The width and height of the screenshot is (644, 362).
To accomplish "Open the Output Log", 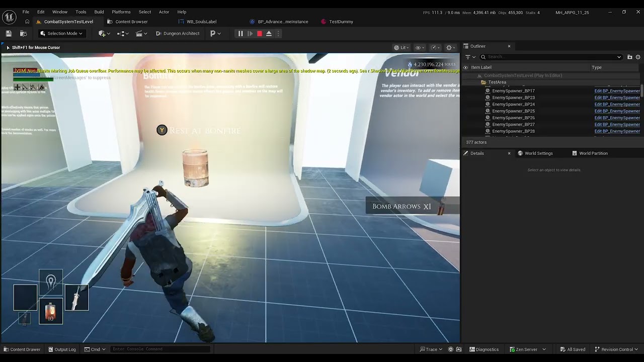I will click(62, 349).
